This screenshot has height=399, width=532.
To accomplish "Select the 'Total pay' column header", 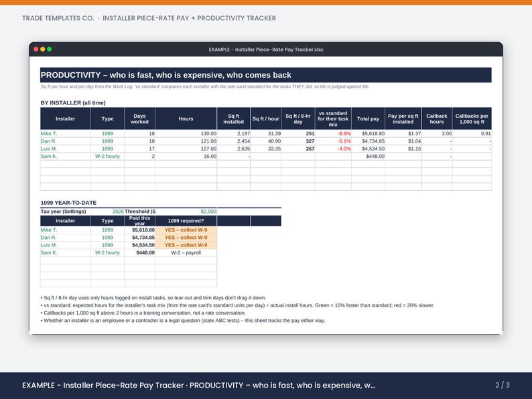I will (x=368, y=118).
